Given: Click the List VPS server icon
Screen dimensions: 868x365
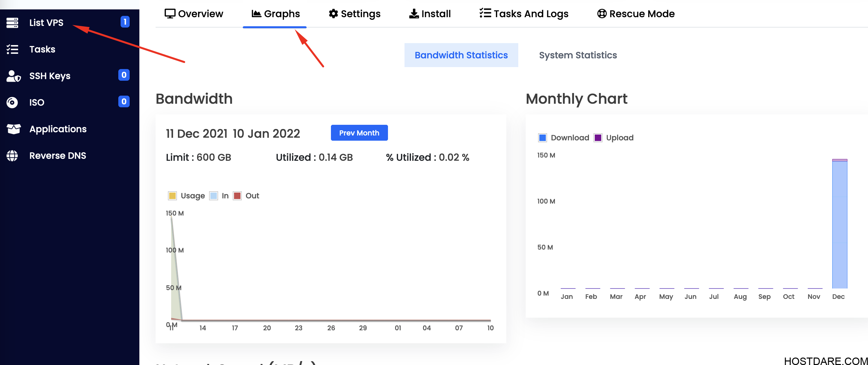Looking at the screenshot, I should (12, 23).
